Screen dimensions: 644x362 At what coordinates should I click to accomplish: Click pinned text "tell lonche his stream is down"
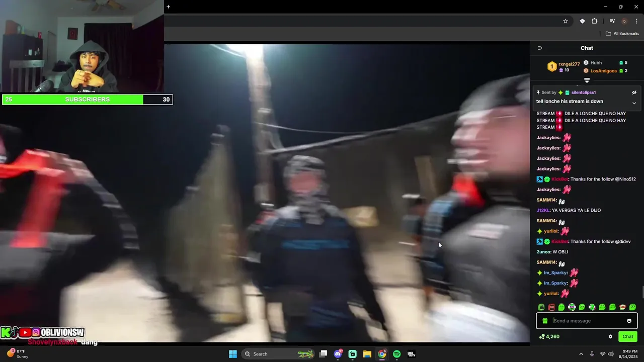tap(570, 102)
